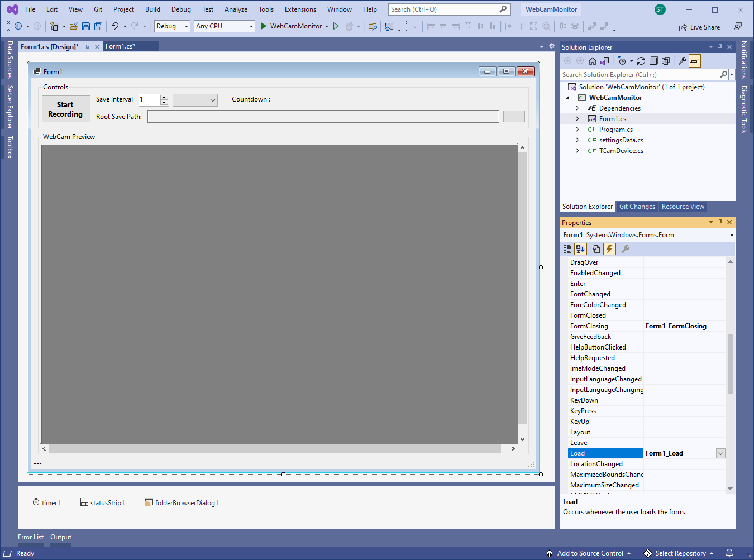Click Add to Source Control
The width and height of the screenshot is (754, 560).
click(589, 553)
